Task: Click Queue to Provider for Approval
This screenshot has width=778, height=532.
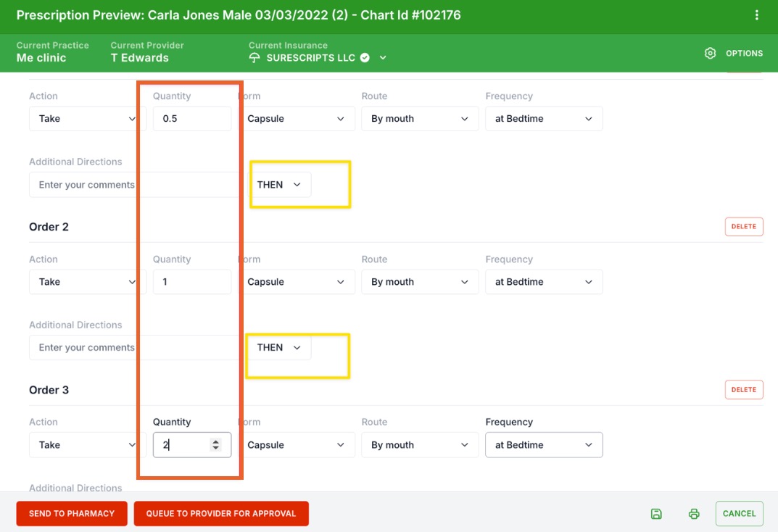Action: (221, 514)
